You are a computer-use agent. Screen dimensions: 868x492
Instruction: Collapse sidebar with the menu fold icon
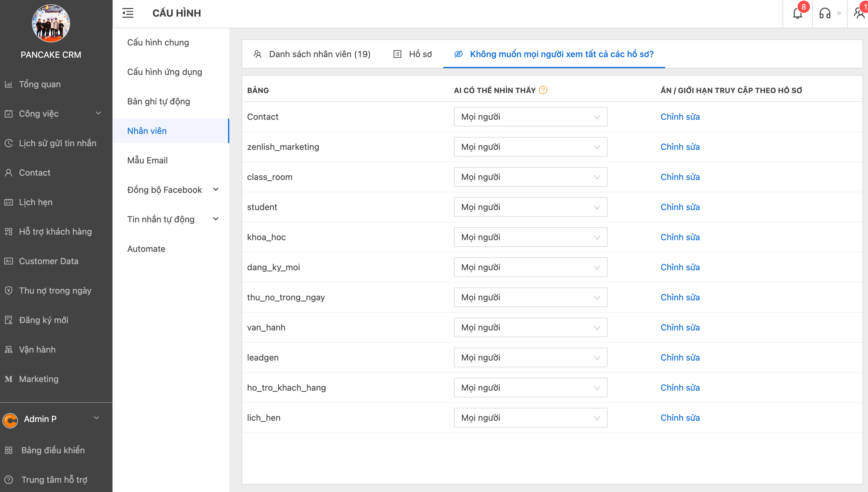click(x=128, y=13)
